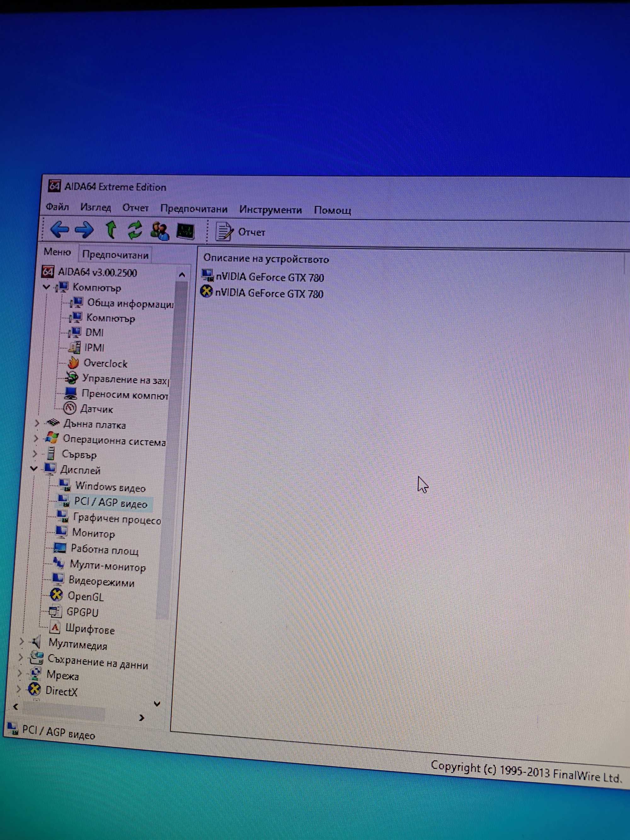The height and width of the screenshot is (840, 630).
Task: Collapse the Дисплей branch
Action: [33, 469]
